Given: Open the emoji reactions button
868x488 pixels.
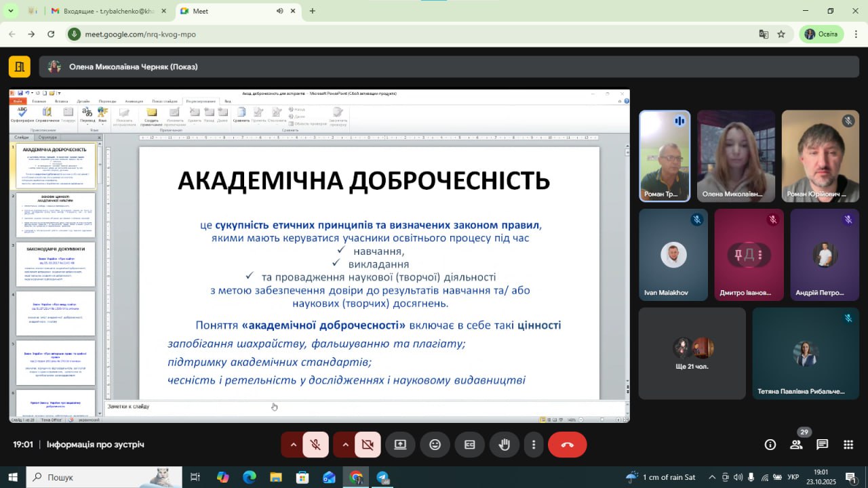Looking at the screenshot, I should pos(435,445).
